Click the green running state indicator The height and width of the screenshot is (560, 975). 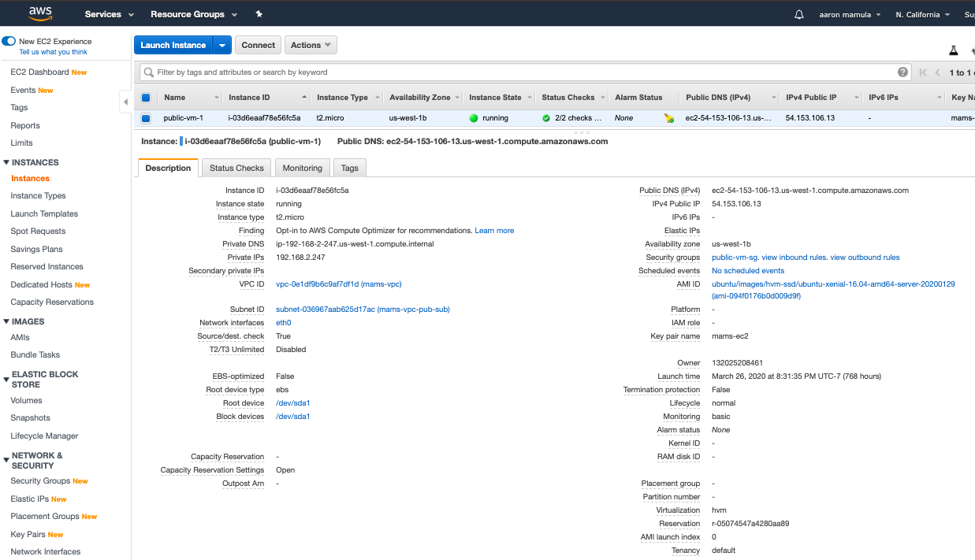coord(474,118)
